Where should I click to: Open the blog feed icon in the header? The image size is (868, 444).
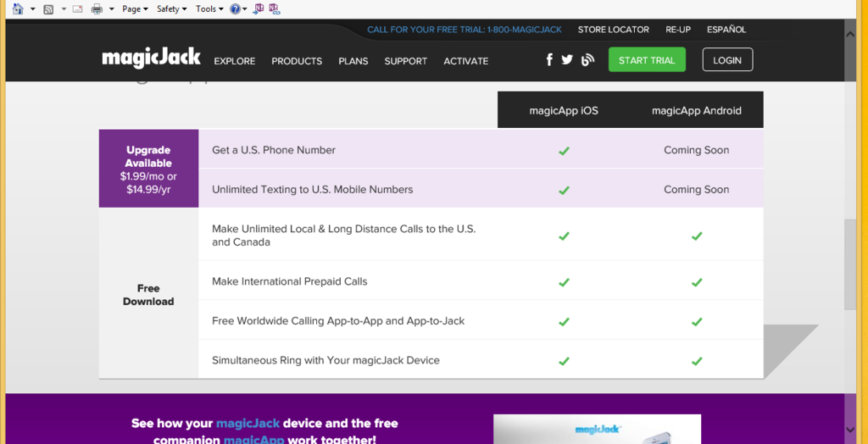(587, 60)
